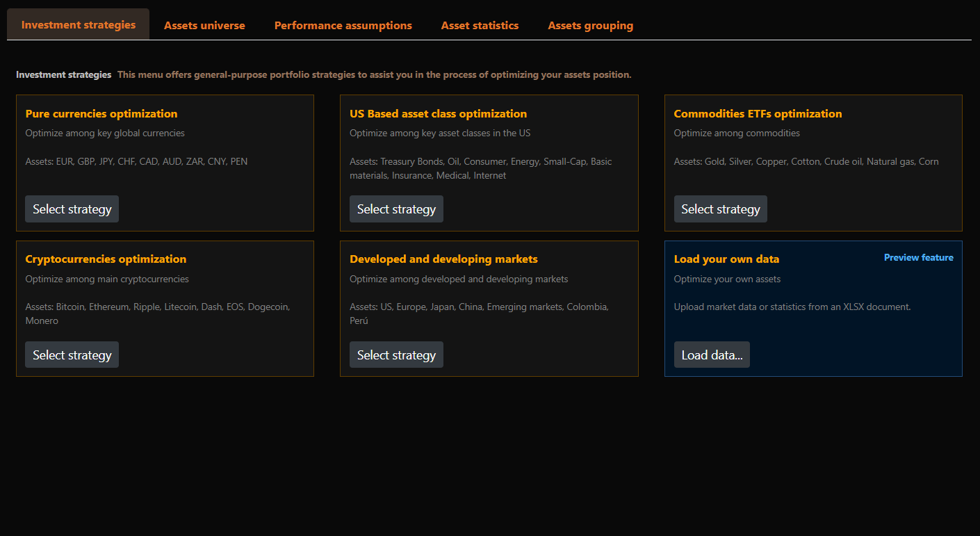
Task: Select strategy for Commodities ETFs optimization
Action: [x=720, y=209]
